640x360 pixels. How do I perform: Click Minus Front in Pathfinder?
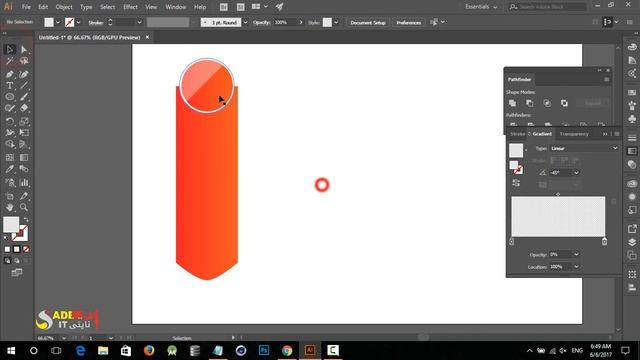pyautogui.click(x=530, y=103)
